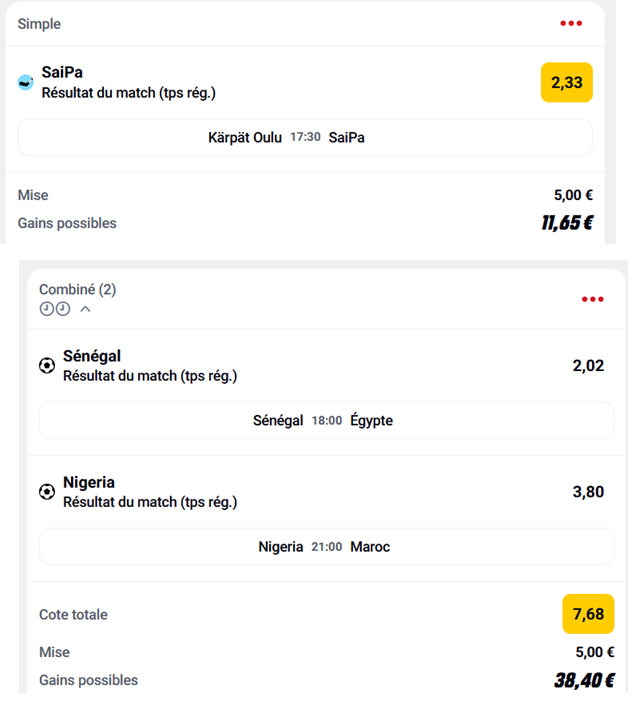Open the three-dot menu on Combiné bet
This screenshot has width=643, height=717.
[x=593, y=299]
